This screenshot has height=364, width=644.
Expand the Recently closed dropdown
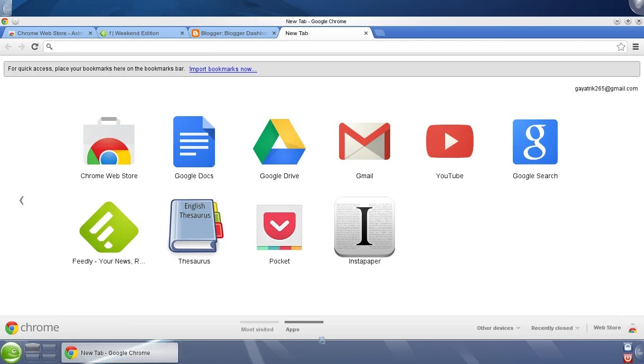pyautogui.click(x=555, y=328)
